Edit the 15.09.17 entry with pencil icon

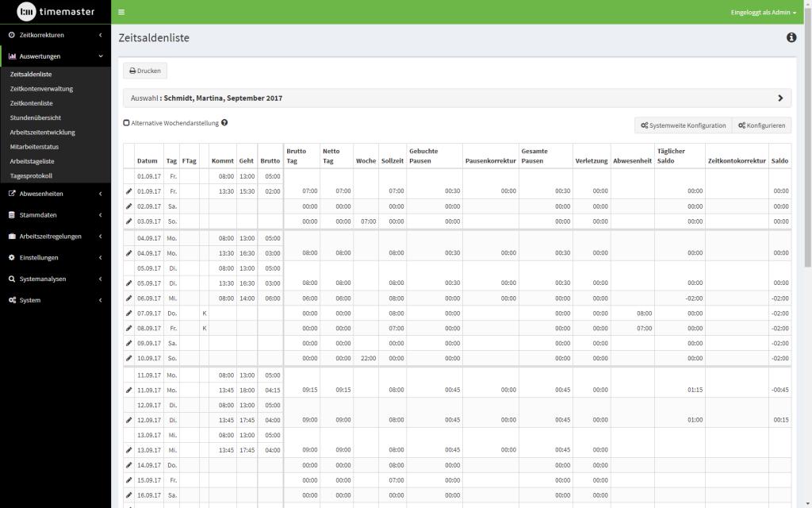129,480
